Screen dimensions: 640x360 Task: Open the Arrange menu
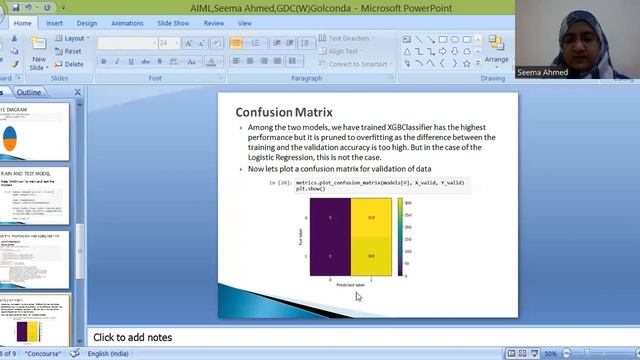click(x=496, y=52)
